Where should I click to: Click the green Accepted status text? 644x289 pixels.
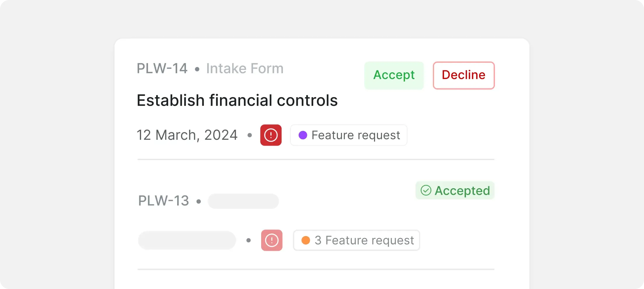(x=462, y=191)
